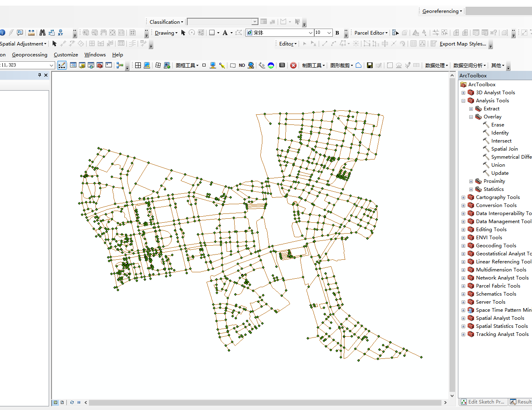Toggle bold text formatting
Viewport: 532px width, 410px height.
(337, 33)
